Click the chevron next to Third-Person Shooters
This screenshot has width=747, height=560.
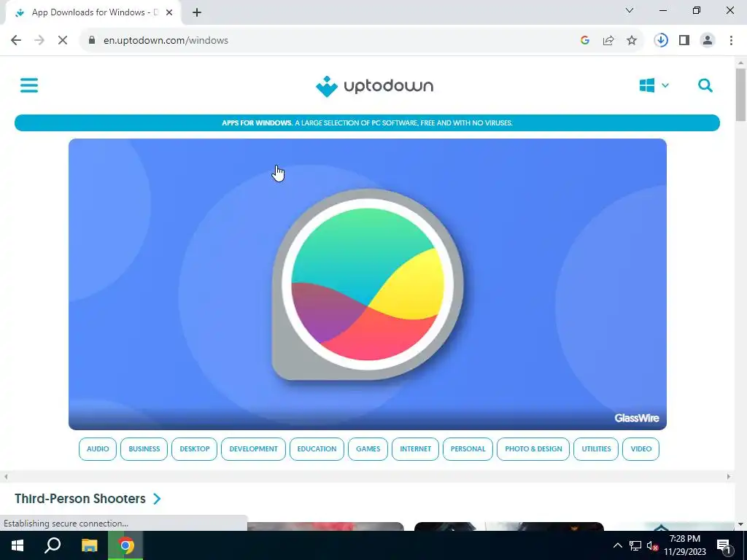157,499
